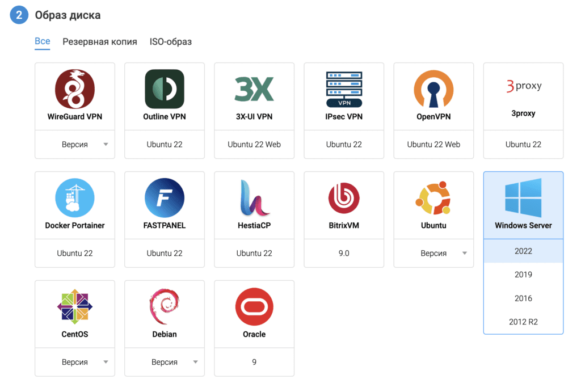581x392 pixels.
Task: Click Ubuntu 22 under Docker Portainer
Action: coord(75,254)
